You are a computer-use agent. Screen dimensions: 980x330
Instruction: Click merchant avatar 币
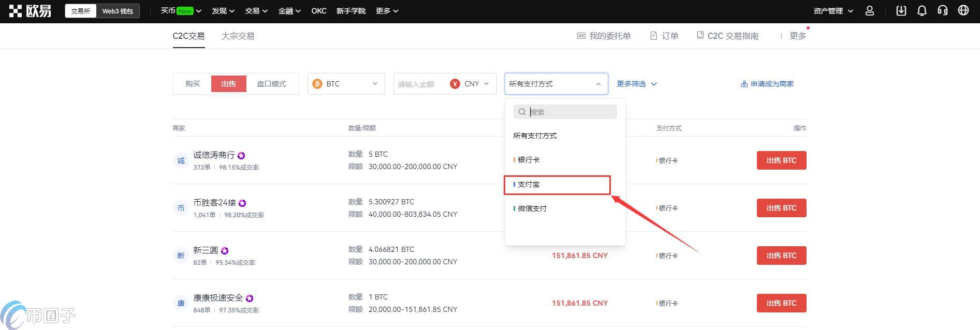pyautogui.click(x=181, y=208)
